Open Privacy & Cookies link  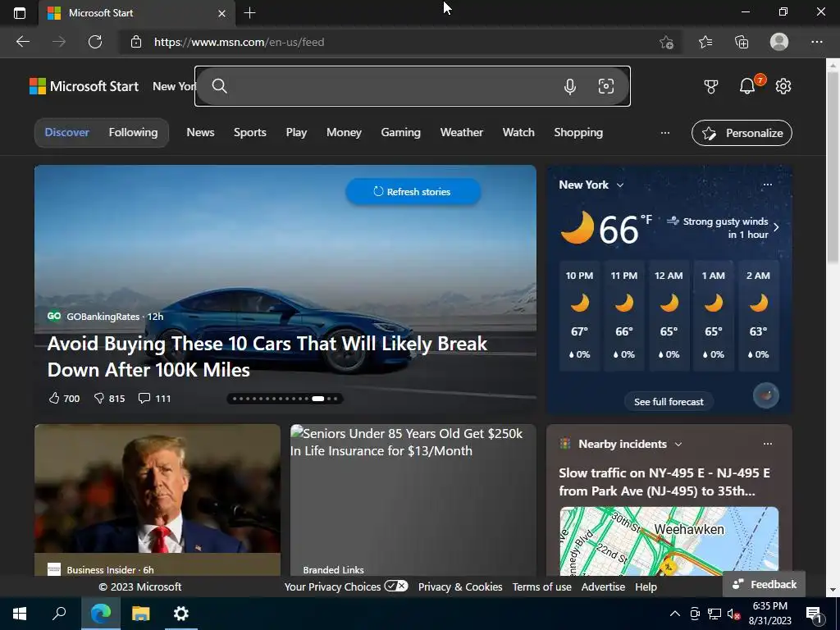pyautogui.click(x=460, y=587)
